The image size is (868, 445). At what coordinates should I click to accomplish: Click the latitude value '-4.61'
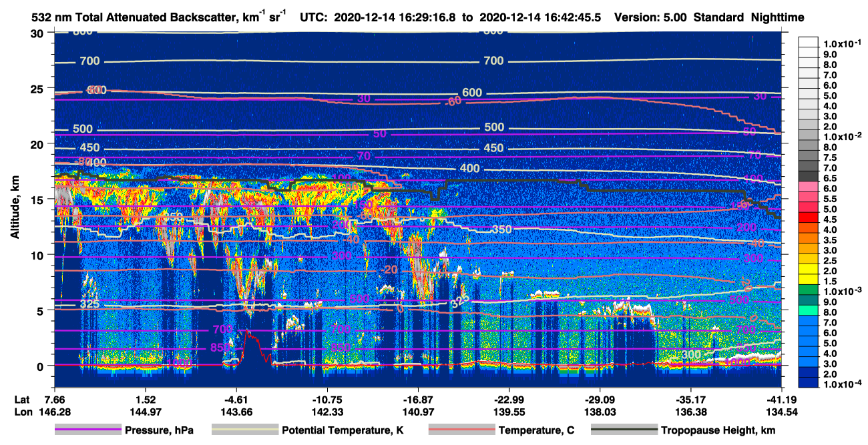[x=236, y=400]
